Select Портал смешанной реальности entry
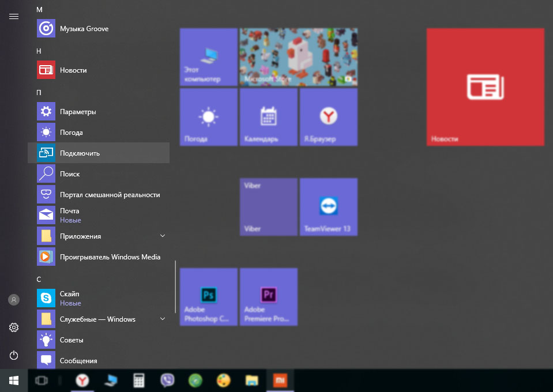This screenshot has height=392, width=553. [110, 195]
